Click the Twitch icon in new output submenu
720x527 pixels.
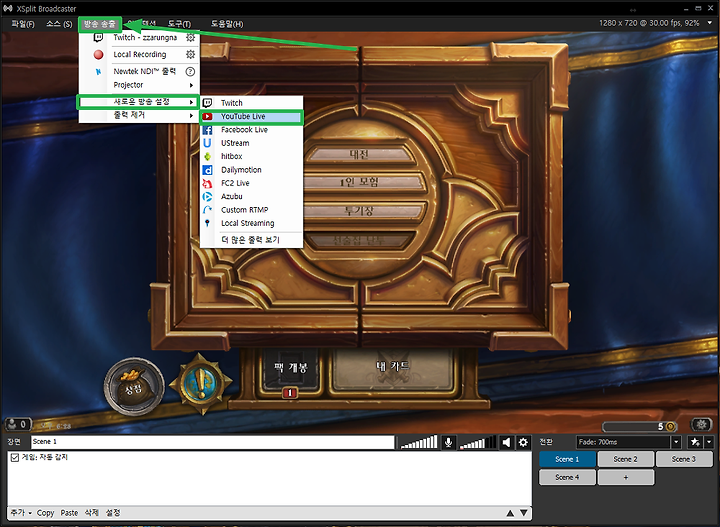click(207, 103)
